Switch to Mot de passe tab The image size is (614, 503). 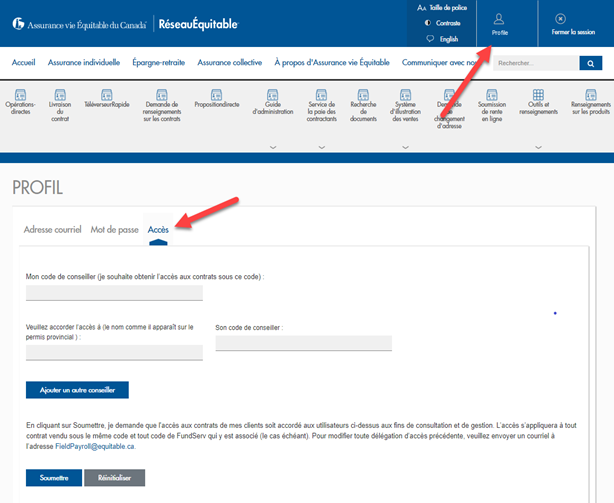pyautogui.click(x=114, y=230)
